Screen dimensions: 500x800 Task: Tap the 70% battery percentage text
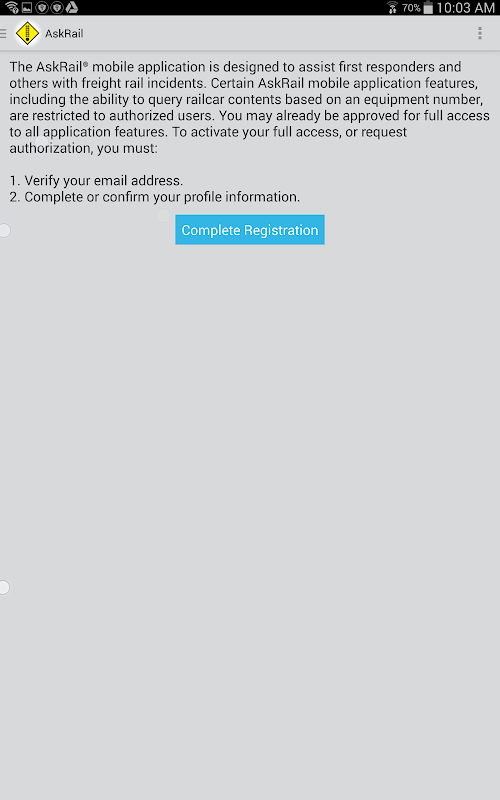pyautogui.click(x=411, y=8)
